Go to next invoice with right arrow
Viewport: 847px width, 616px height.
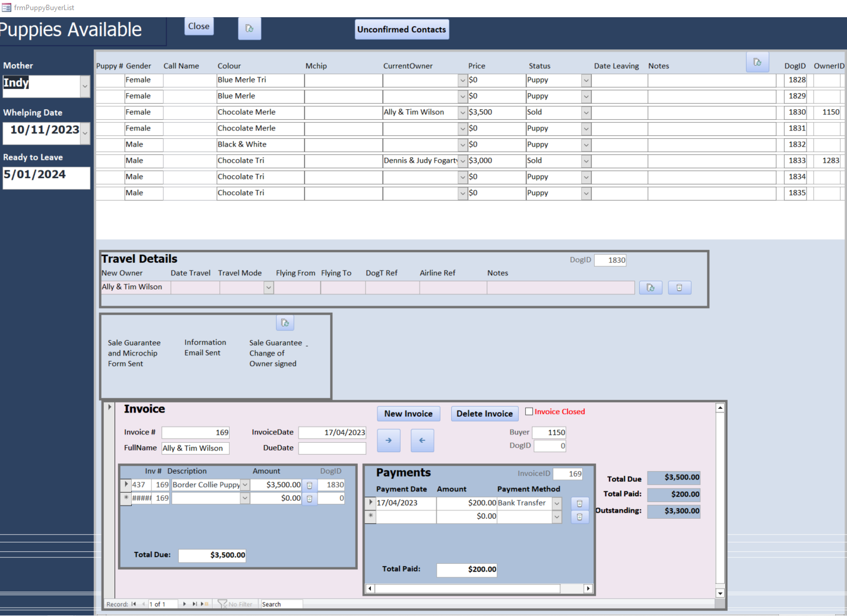click(388, 440)
